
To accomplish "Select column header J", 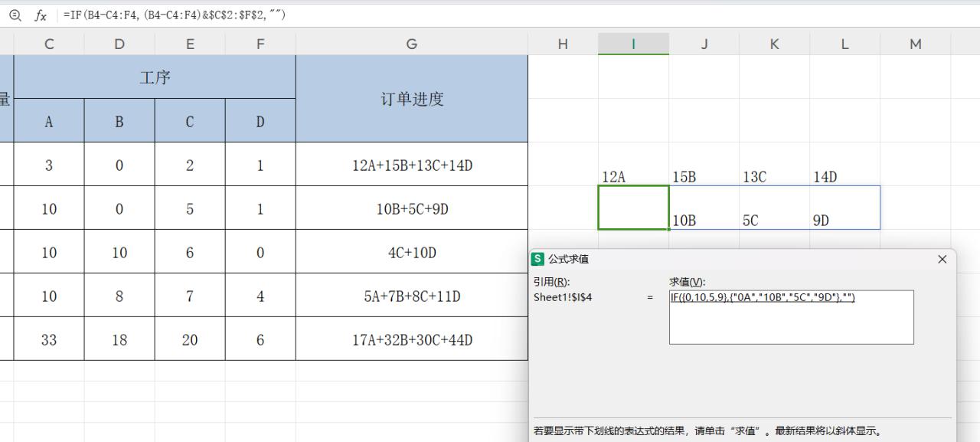I will click(x=704, y=44).
